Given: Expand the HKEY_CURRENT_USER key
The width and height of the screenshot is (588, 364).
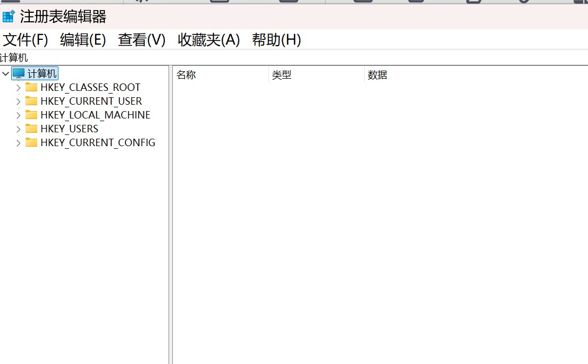Looking at the screenshot, I should 19,101.
